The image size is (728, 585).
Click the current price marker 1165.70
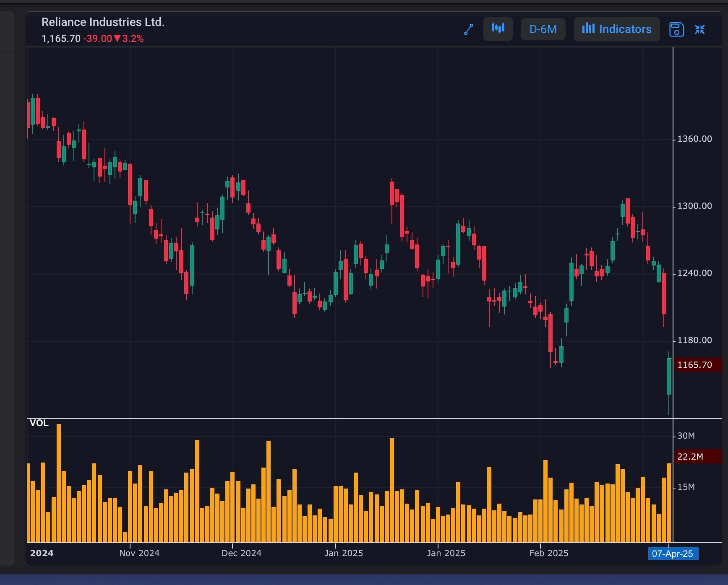click(x=697, y=365)
